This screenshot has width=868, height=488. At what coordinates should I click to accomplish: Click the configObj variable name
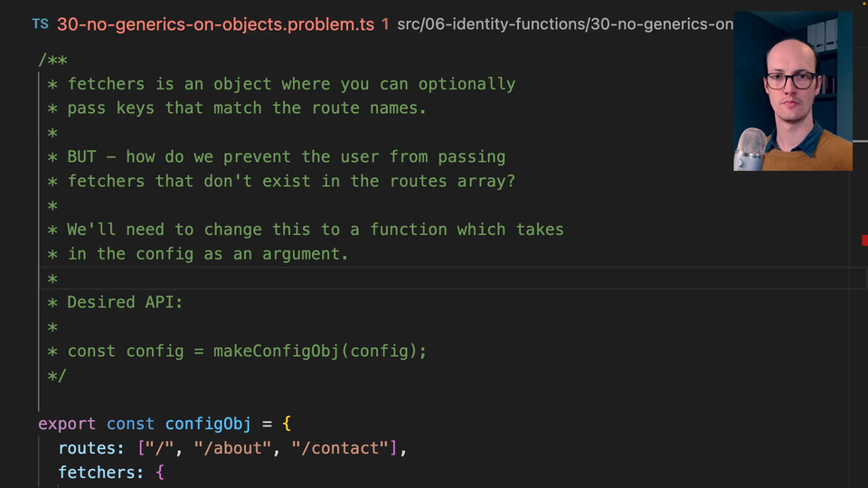207,424
